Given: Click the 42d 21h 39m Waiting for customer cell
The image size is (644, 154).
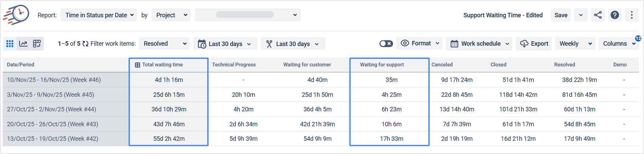Looking at the screenshot, I should tap(317, 124).
